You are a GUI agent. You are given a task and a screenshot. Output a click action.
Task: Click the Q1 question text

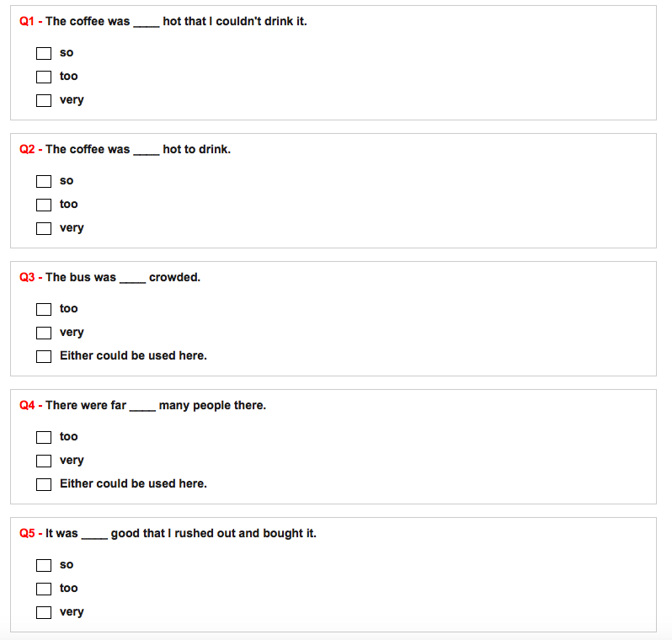pos(176,21)
